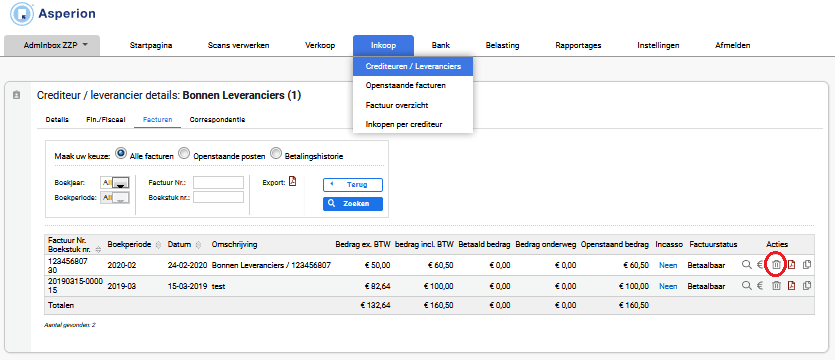835x360 pixels.
Task: Click the Zoeken search button
Action: (353, 204)
